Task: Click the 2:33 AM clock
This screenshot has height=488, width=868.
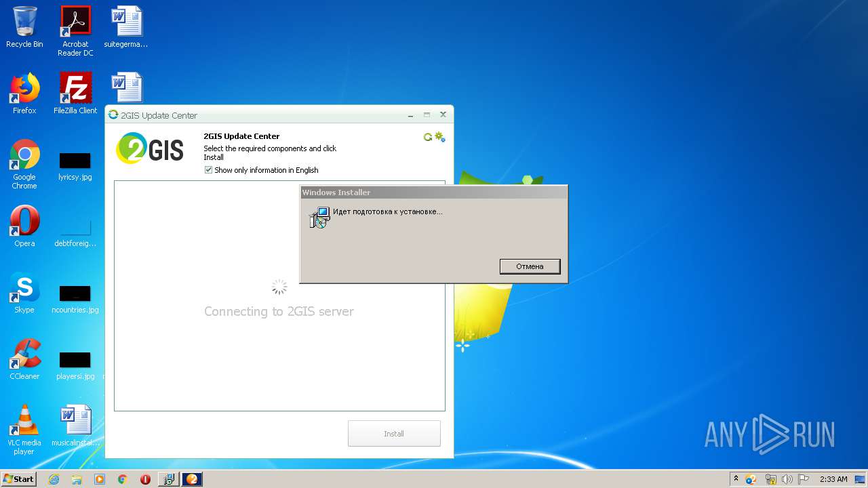Action: (x=833, y=479)
